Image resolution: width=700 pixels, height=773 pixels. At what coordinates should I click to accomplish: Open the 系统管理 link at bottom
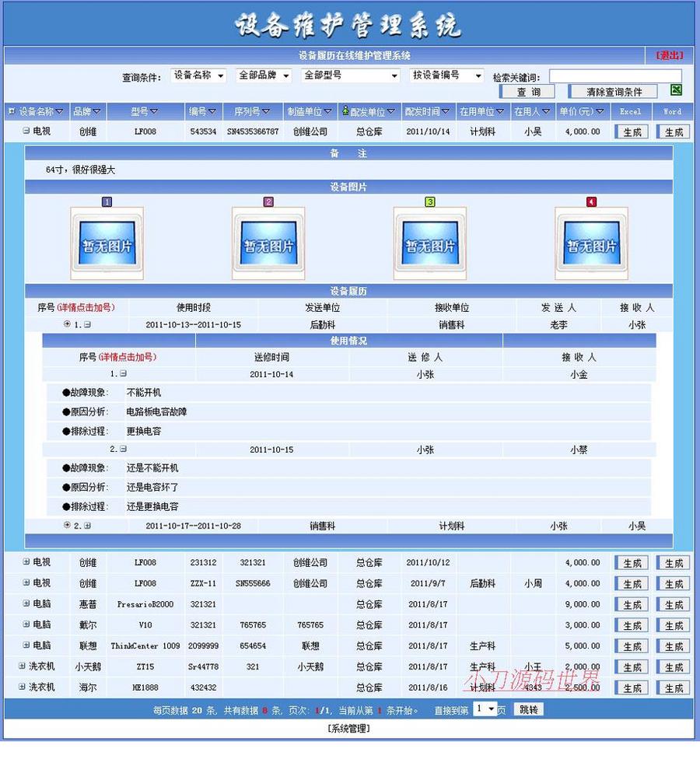349,729
